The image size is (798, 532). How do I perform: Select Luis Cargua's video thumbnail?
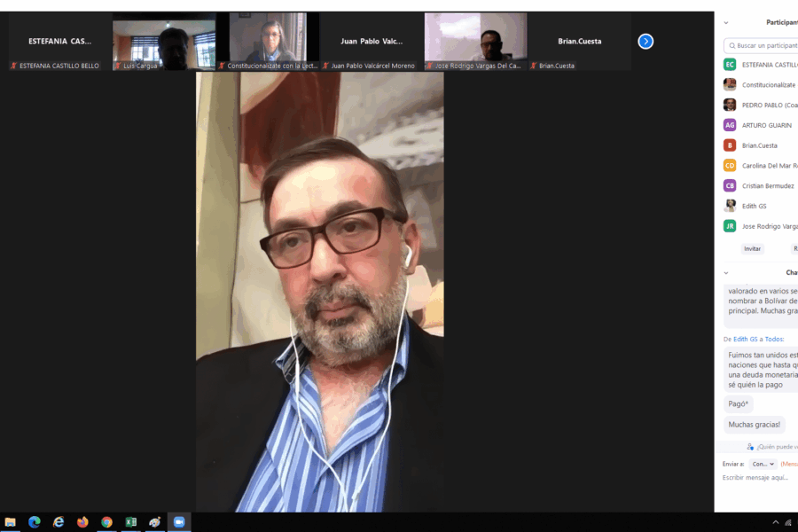pos(164,41)
